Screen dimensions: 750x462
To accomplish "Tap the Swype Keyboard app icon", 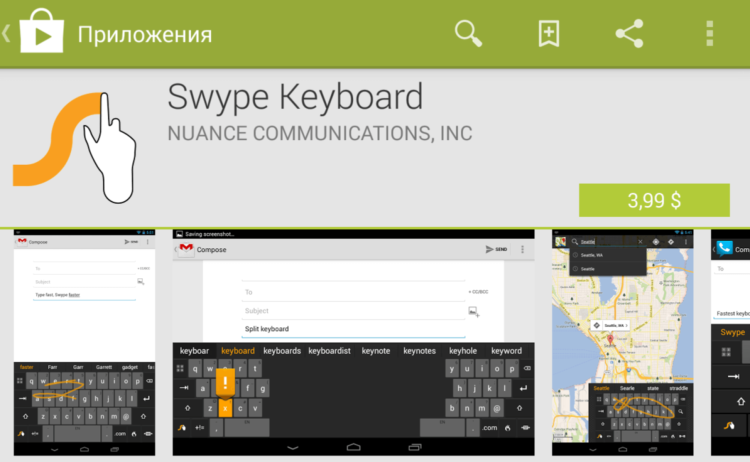I will point(75,147).
